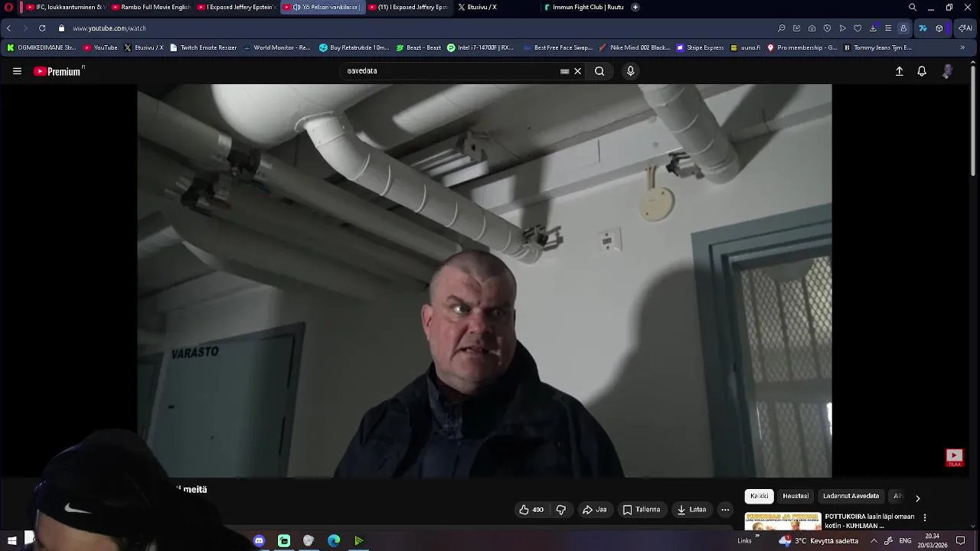Select the Haustasi filter chip
The width and height of the screenshot is (980, 551).
795,496
